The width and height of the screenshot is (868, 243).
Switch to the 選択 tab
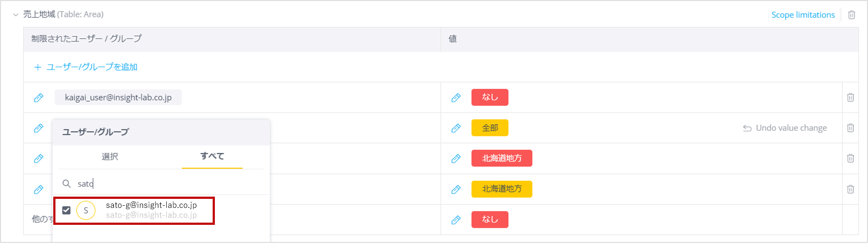[110, 156]
